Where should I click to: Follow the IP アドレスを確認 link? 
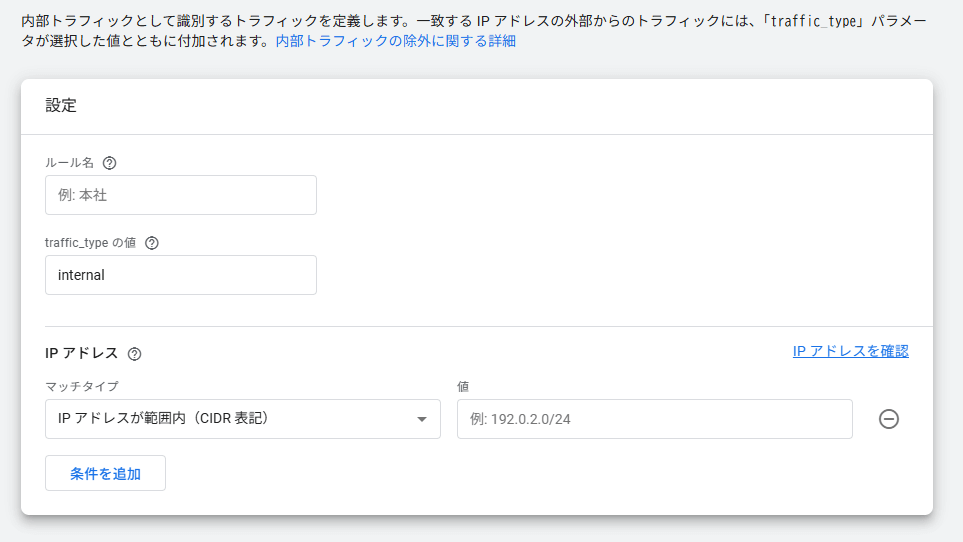[850, 351]
